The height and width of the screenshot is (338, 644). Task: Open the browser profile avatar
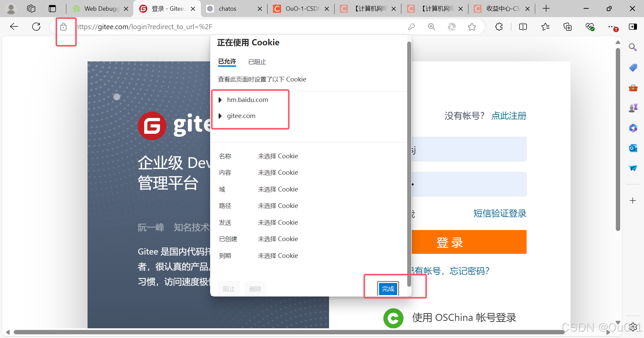coord(11,9)
